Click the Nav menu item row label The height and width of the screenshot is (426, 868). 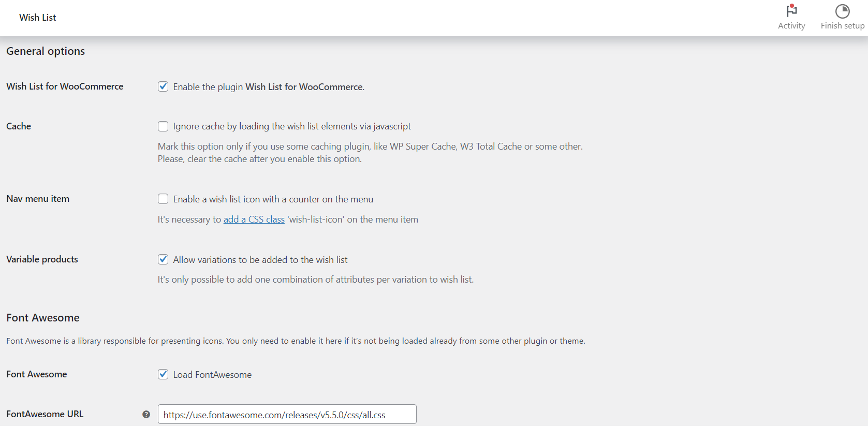tap(38, 199)
